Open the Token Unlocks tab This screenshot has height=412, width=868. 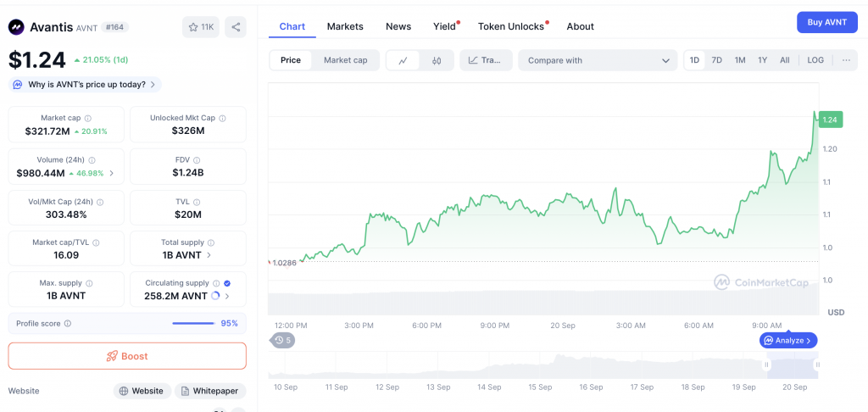511,26
